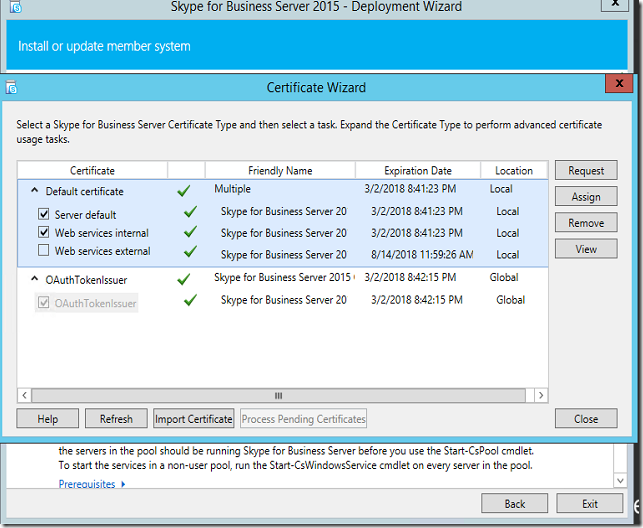The image size is (643, 528).
Task: Sort by the Certificate column header
Action: (92, 171)
